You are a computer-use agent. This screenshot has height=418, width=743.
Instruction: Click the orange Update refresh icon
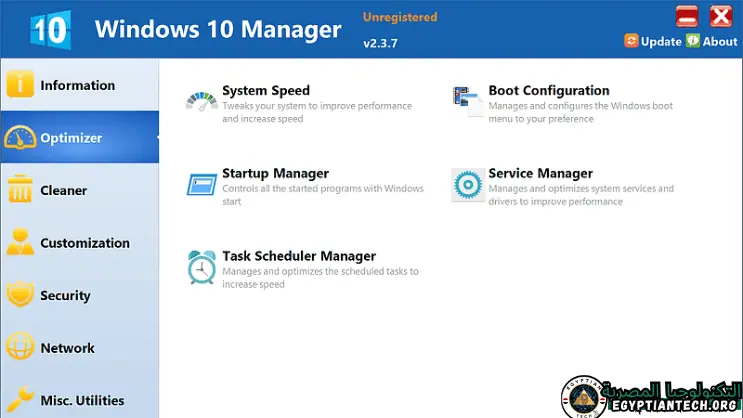[631, 41]
